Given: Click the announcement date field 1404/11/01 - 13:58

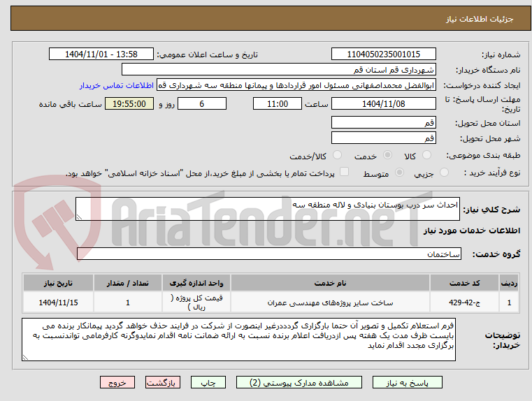Looking at the screenshot, I should point(101,54).
